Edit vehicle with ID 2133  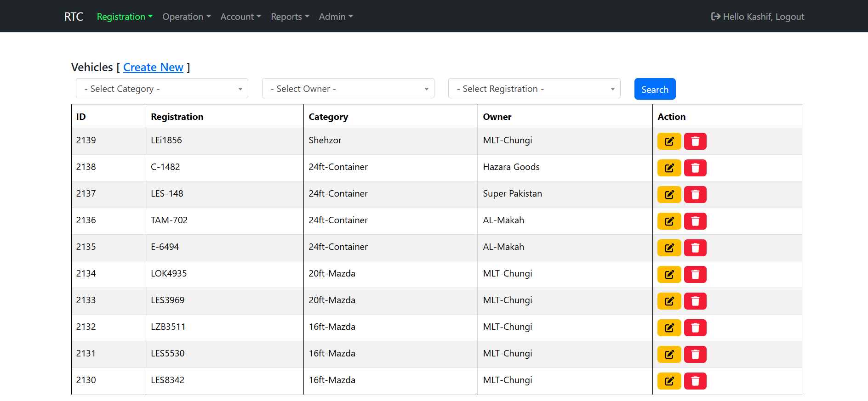669,301
